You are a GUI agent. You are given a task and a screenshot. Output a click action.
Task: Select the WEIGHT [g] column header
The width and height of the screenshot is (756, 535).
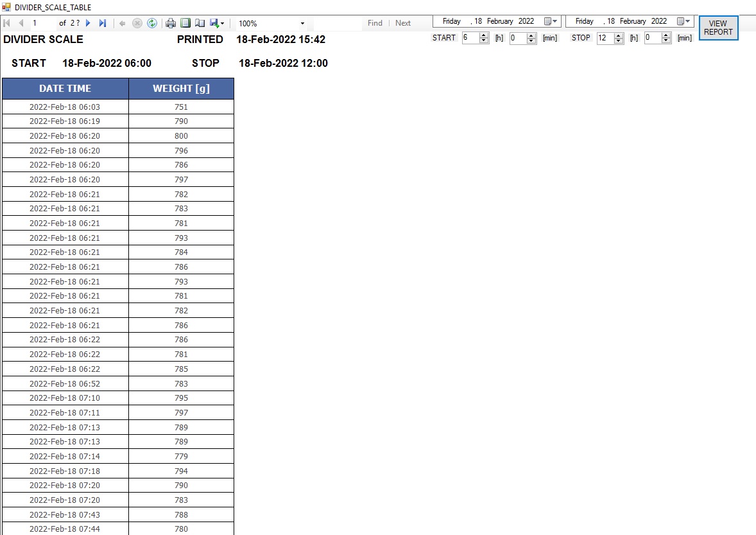(x=181, y=89)
